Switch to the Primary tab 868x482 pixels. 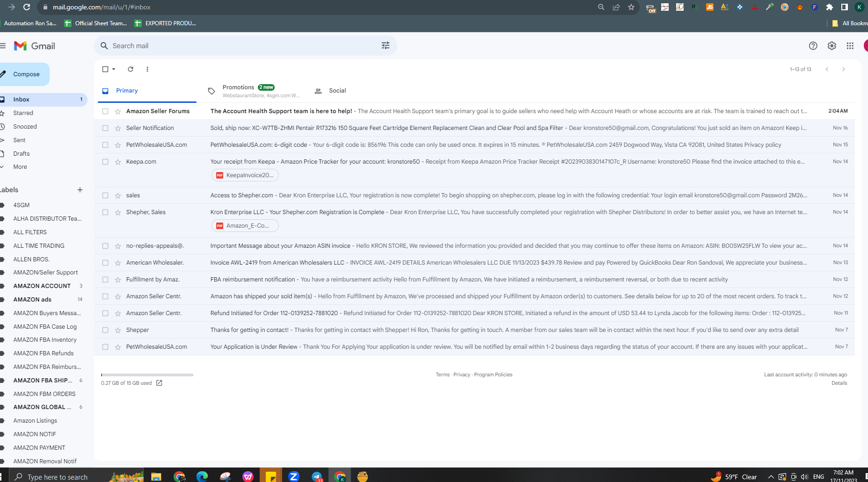(147, 91)
